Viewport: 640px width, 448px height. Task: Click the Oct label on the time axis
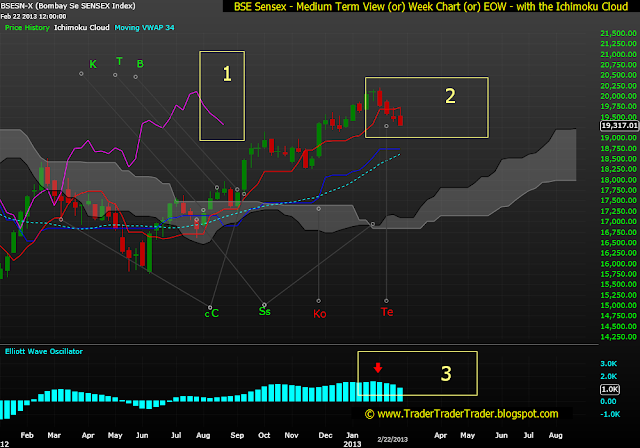click(264, 435)
